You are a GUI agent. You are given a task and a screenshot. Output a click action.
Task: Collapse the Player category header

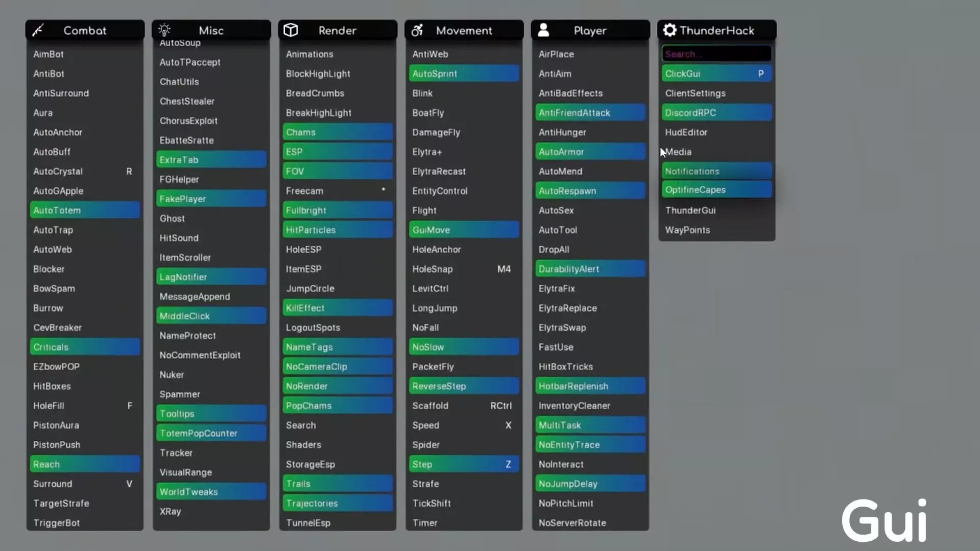[590, 30]
